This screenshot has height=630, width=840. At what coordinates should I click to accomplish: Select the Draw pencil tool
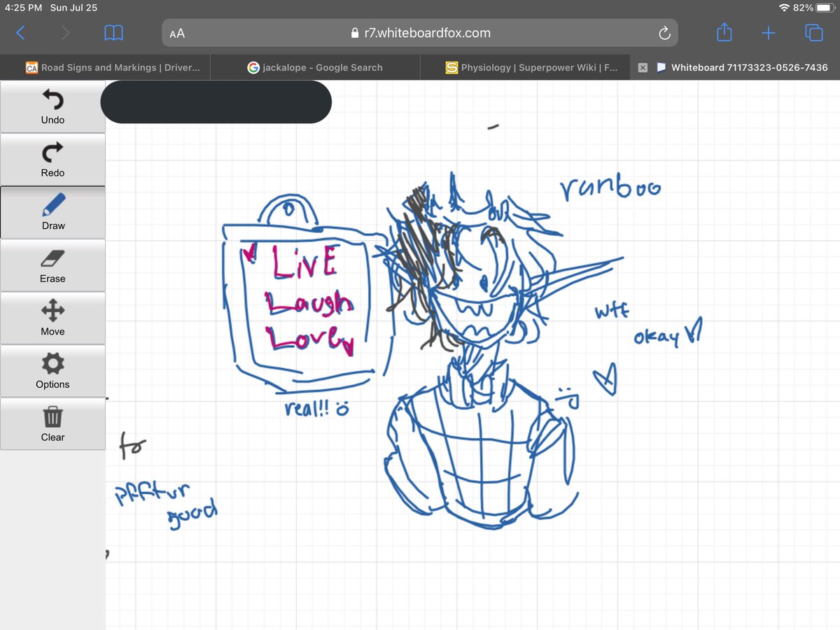pyautogui.click(x=52, y=212)
